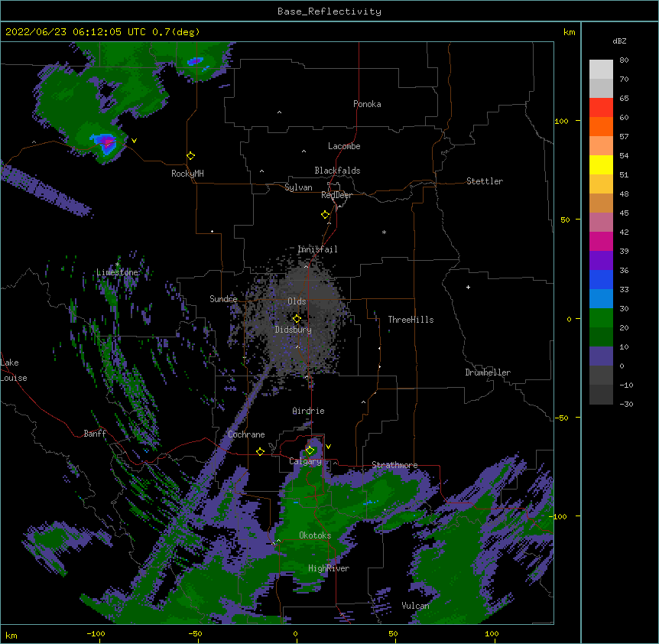The image size is (659, 644).
Task: Click the yellow diamond marker near RockyMH
Action: point(191,156)
